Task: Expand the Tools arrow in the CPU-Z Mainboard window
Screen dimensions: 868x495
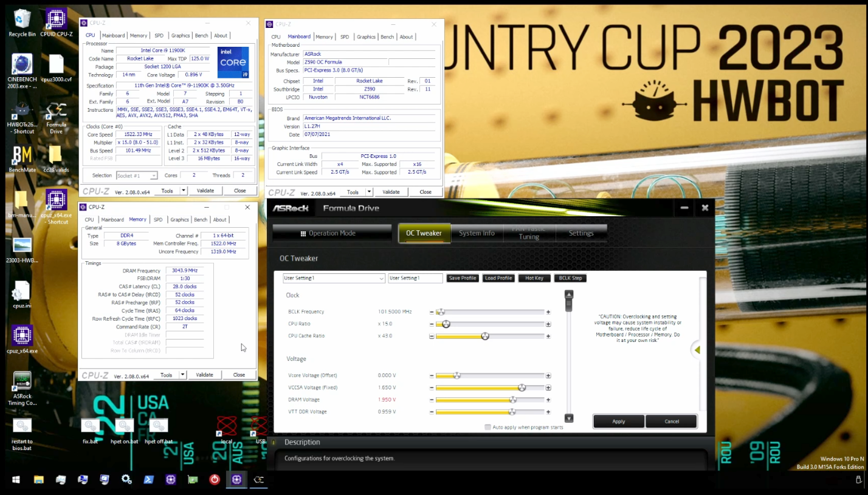Action: point(368,192)
